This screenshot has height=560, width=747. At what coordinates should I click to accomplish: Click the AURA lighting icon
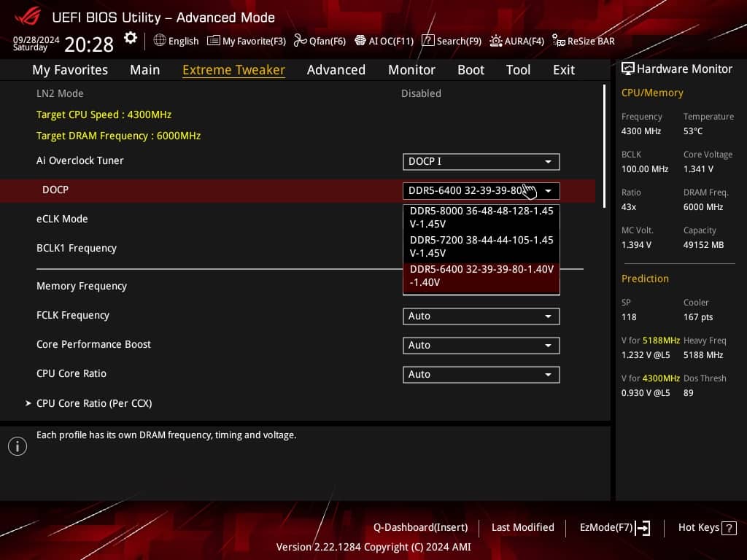(x=496, y=41)
